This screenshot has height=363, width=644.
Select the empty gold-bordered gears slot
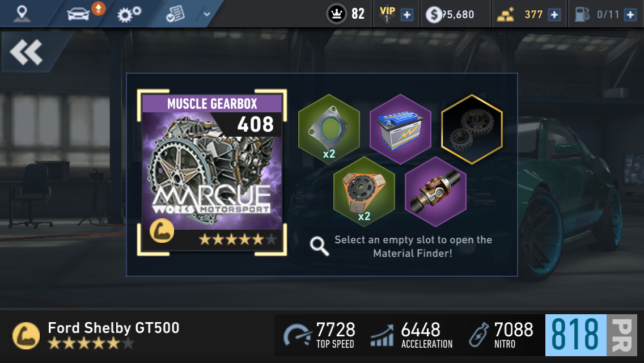point(472,129)
